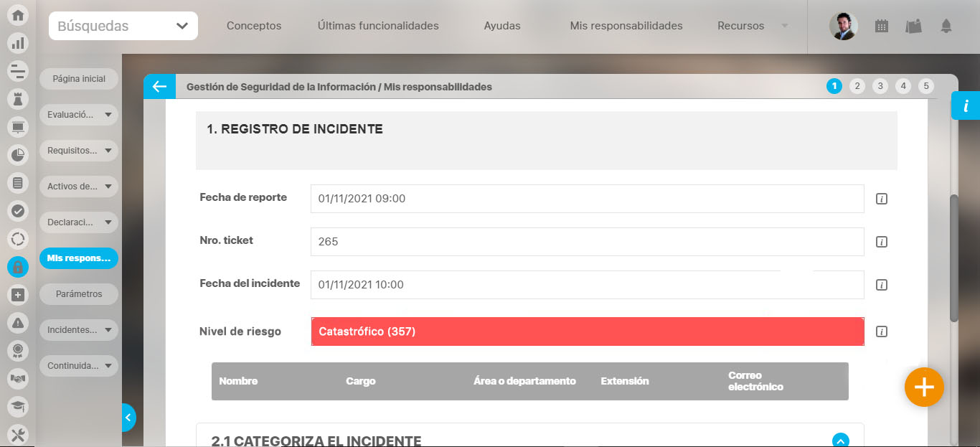
Task: Click the Parámetros sidebar button
Action: 79,294
